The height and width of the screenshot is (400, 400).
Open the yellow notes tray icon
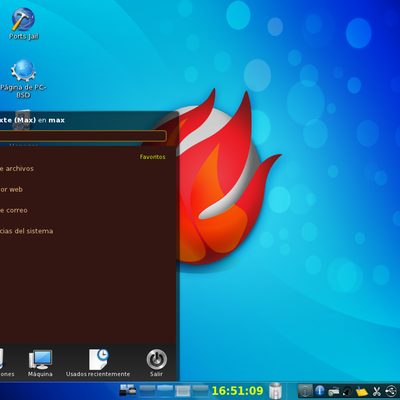pos(362,391)
